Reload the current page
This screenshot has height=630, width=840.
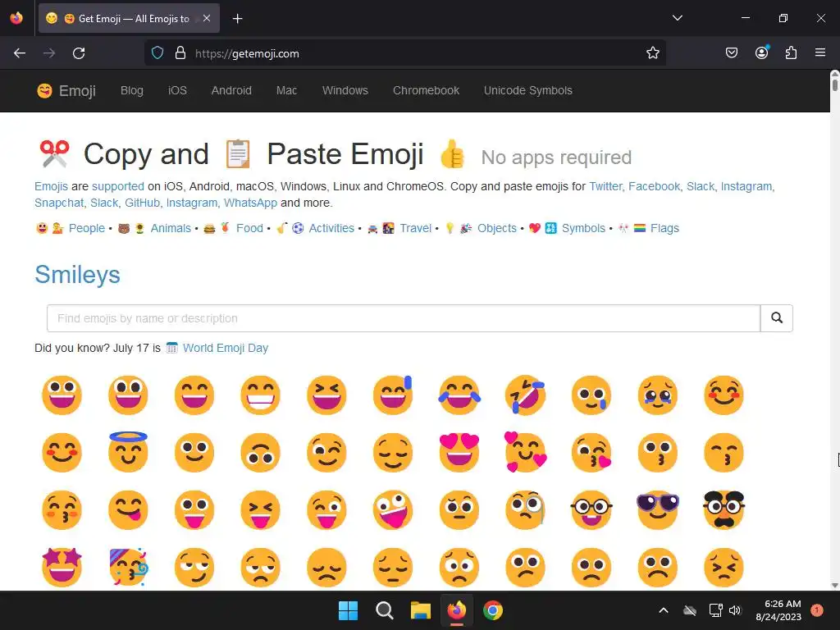point(79,53)
